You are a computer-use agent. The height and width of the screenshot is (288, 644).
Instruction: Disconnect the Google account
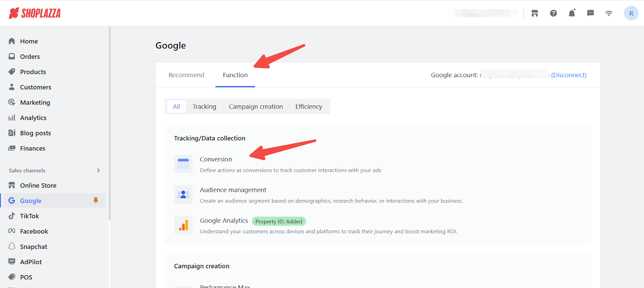[569, 75]
